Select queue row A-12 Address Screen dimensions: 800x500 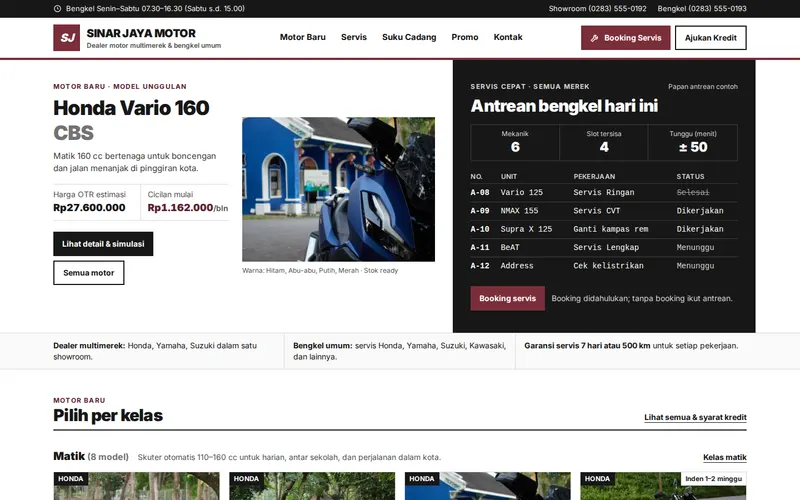[604, 266]
